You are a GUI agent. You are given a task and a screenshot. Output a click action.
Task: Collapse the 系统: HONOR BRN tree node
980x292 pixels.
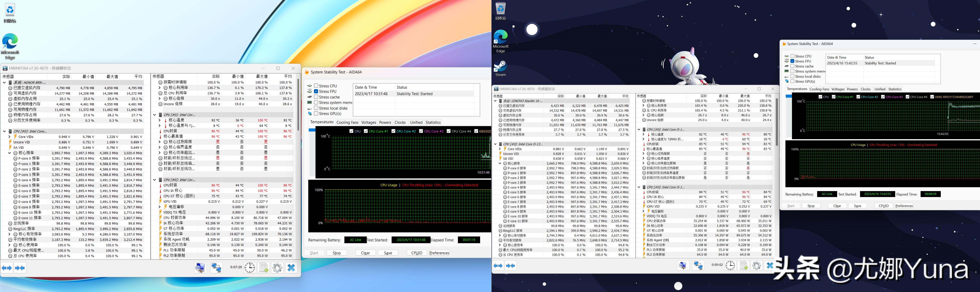5,82
